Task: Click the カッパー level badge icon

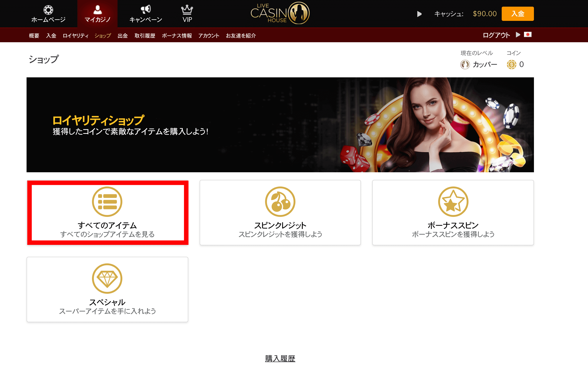Action: click(465, 65)
